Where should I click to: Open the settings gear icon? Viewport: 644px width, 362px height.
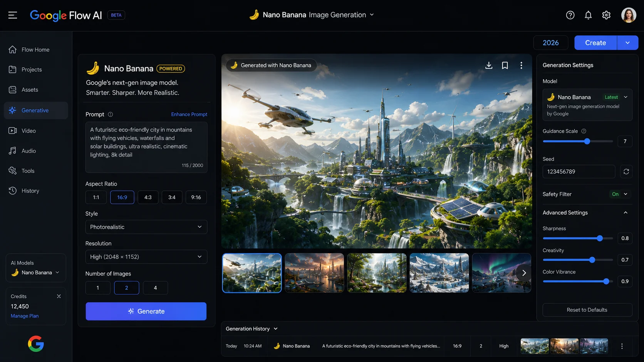pyautogui.click(x=606, y=15)
